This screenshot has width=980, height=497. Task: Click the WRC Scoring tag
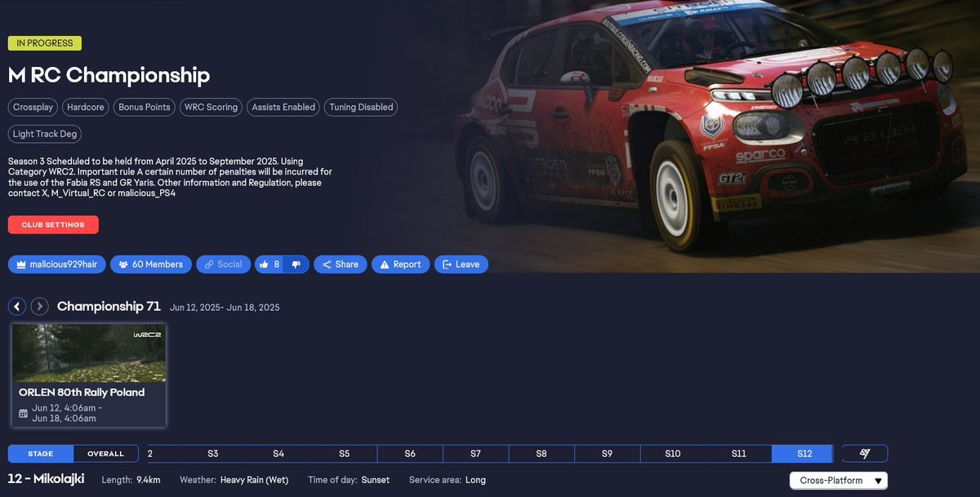coord(211,107)
